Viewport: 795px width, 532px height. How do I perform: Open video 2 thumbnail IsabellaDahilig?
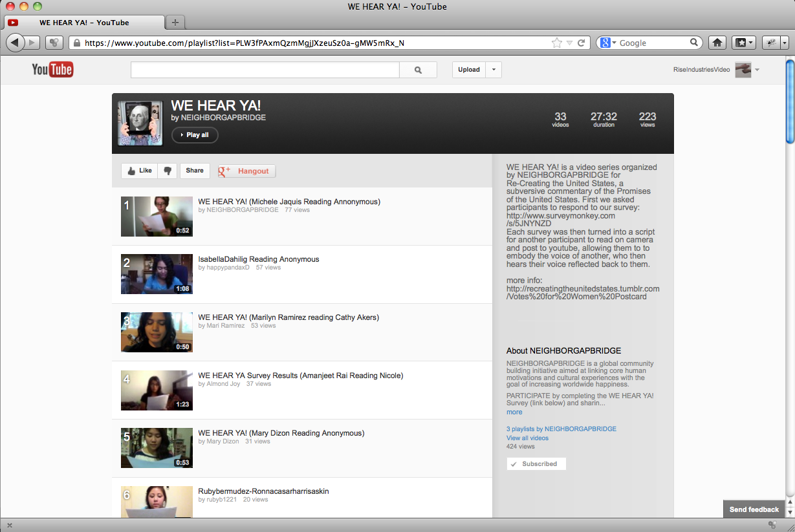[157, 274]
